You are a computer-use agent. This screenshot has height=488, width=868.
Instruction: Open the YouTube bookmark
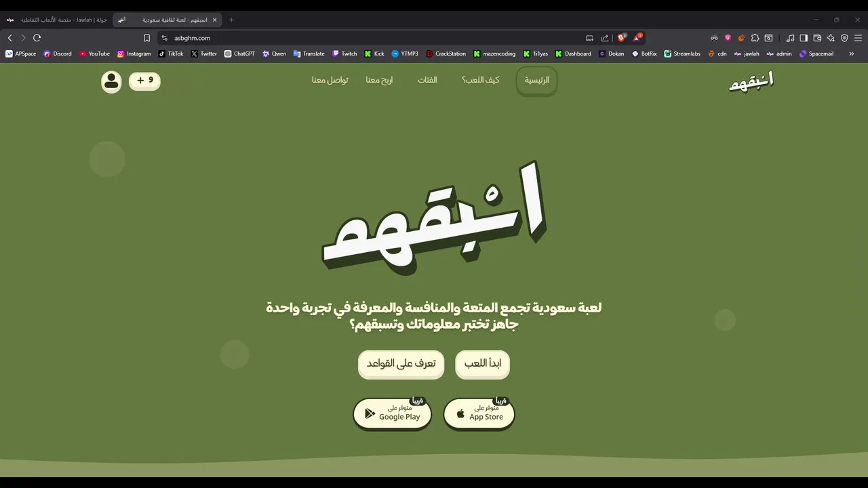pos(94,54)
